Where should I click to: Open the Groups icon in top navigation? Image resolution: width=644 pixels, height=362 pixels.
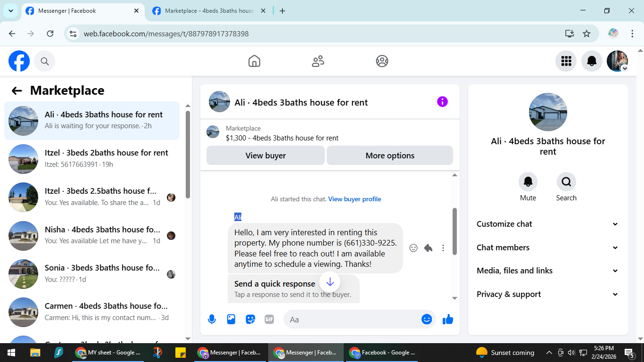point(382,61)
